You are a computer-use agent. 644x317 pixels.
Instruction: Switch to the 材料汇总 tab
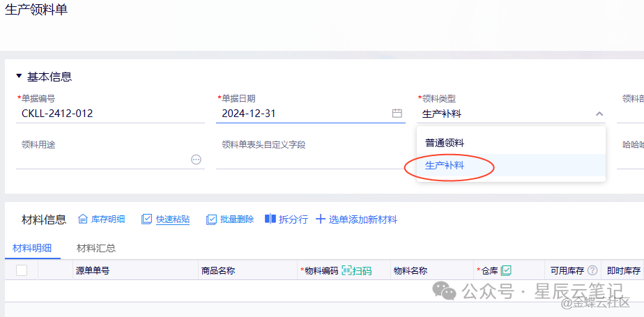[x=96, y=248]
